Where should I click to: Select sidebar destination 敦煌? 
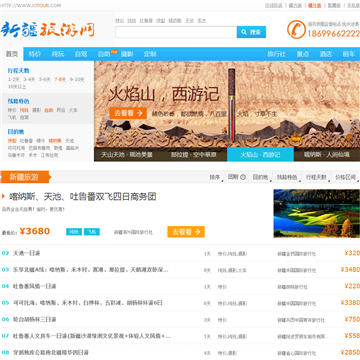tap(58, 148)
